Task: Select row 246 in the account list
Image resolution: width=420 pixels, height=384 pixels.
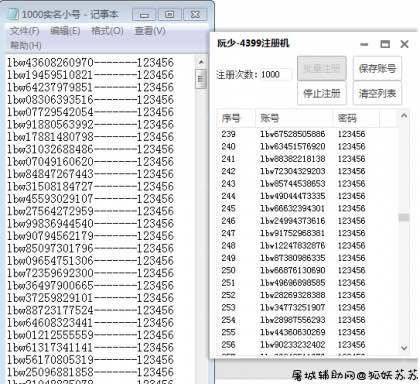Action: tap(307, 221)
